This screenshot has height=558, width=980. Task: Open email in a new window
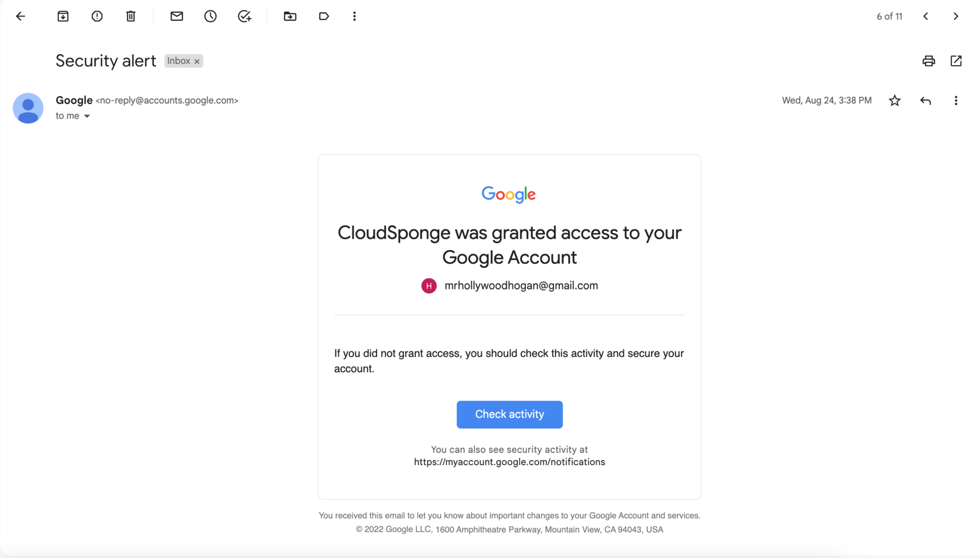pyautogui.click(x=956, y=61)
